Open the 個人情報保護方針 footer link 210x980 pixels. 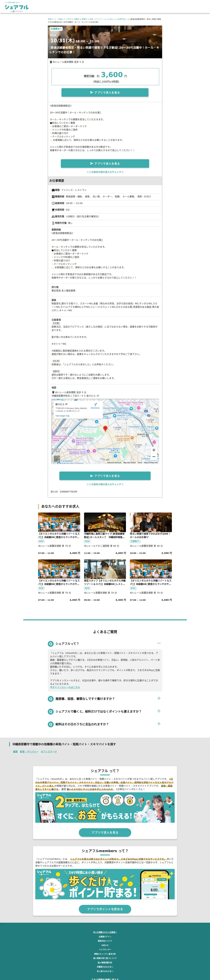[105, 963]
